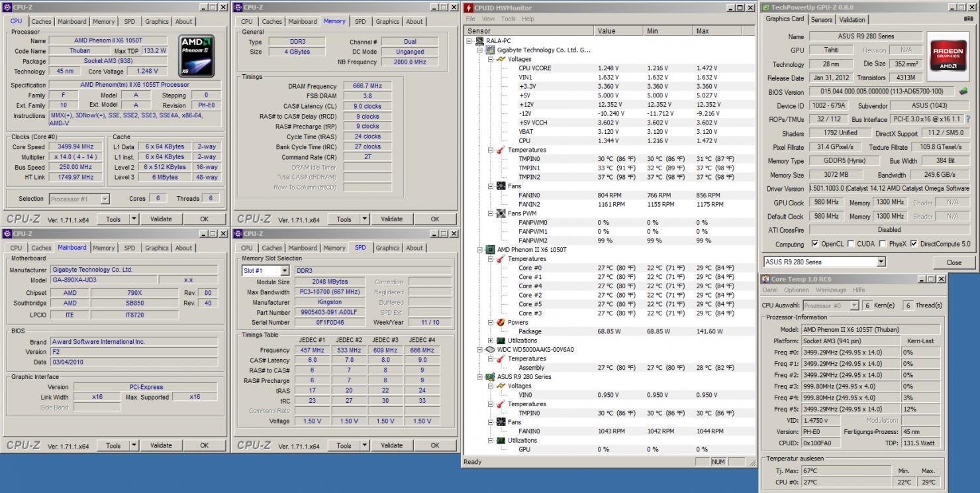Open the ASUS R9 280 Series card dropdown

click(881, 262)
